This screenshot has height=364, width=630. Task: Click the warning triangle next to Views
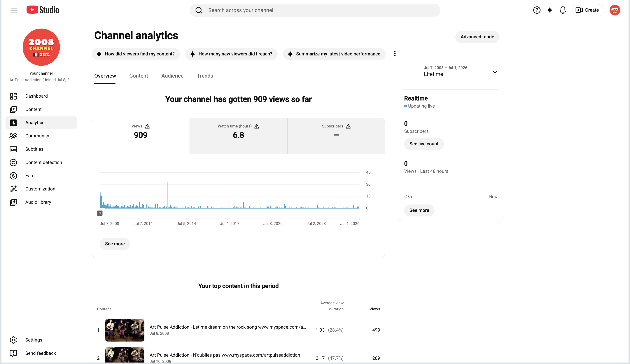click(x=147, y=126)
